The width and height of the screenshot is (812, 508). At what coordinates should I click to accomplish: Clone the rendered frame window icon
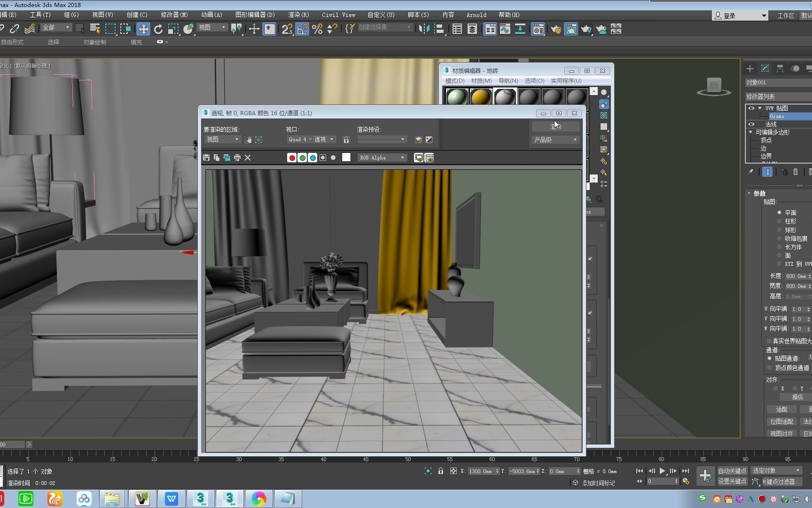(x=227, y=158)
